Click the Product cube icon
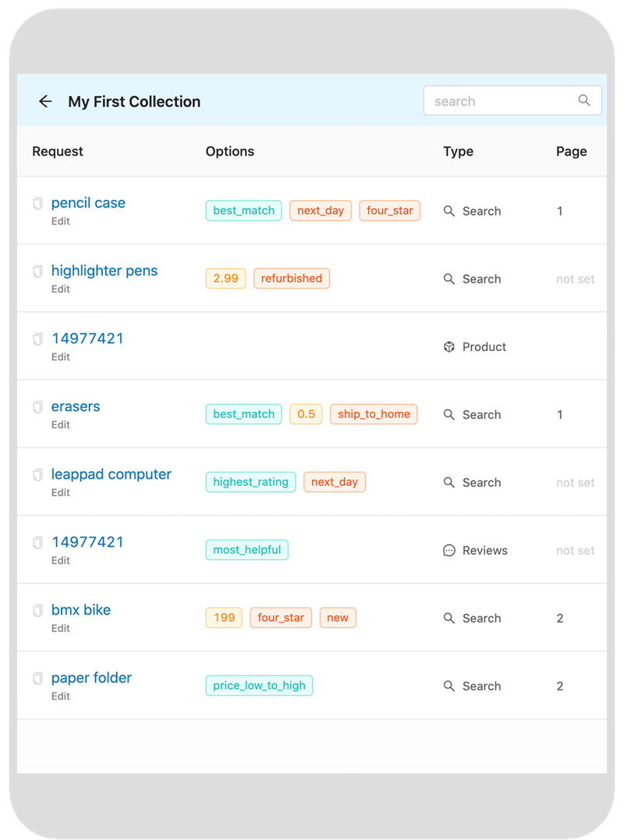The width and height of the screenshot is (624, 840). tap(449, 347)
